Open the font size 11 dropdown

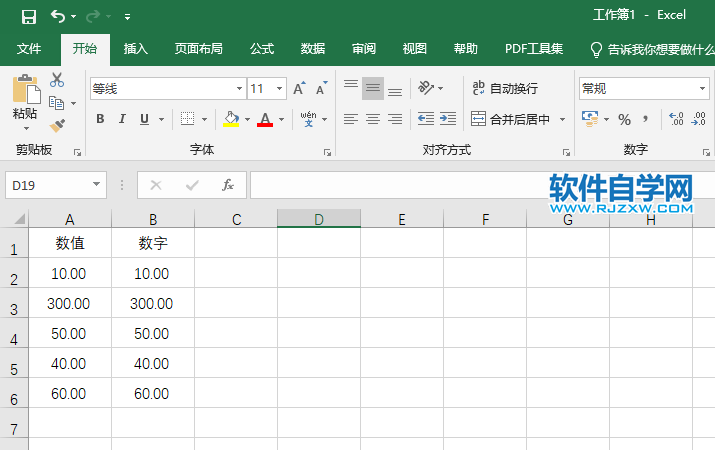[279, 88]
